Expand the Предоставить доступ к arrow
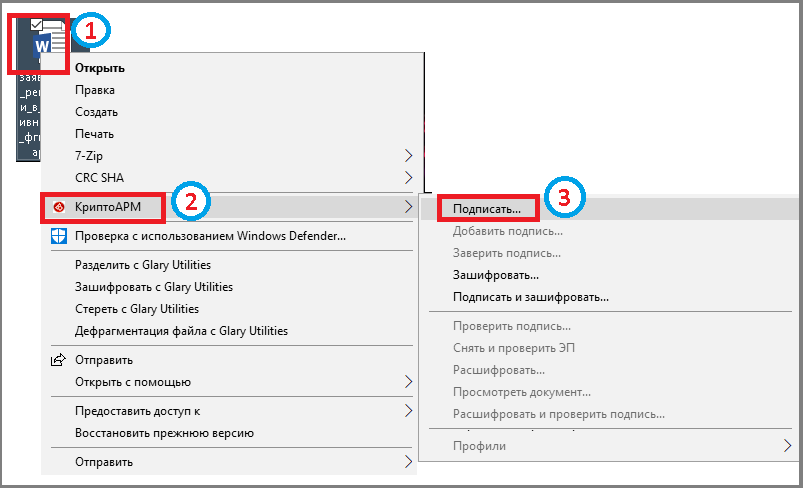803x488 pixels. click(x=408, y=411)
